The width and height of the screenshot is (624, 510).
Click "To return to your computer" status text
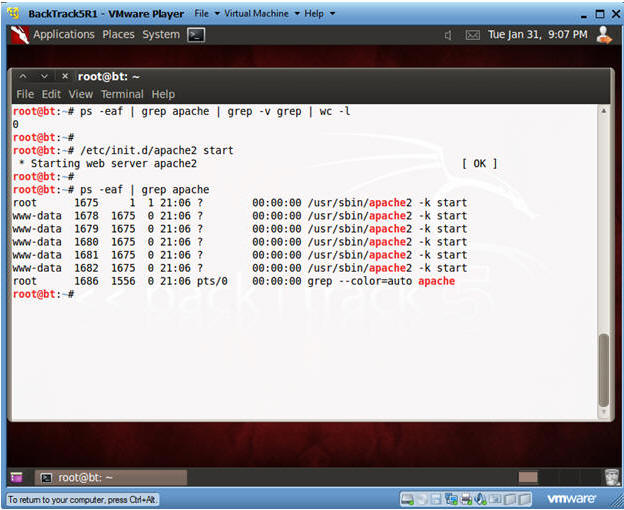(82, 499)
